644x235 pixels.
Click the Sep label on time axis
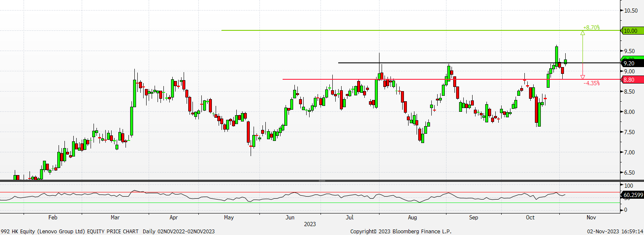(474, 218)
